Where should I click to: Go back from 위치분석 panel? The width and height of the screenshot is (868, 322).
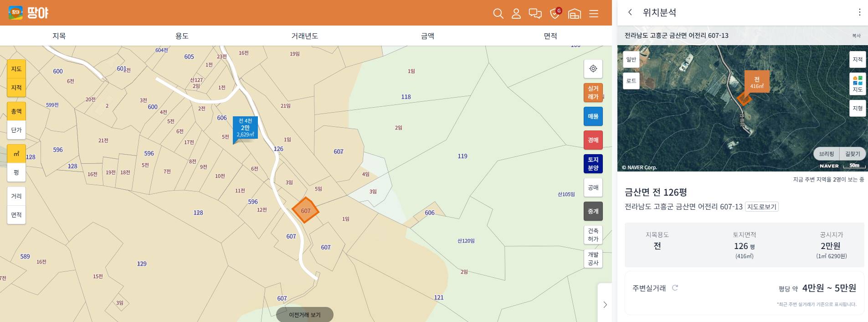(x=630, y=12)
